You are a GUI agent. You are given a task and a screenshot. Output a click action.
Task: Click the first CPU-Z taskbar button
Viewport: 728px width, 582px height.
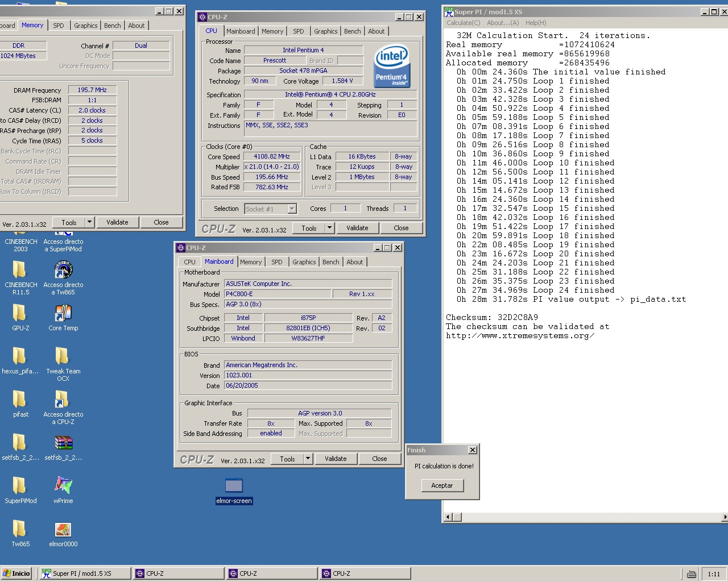point(179,573)
